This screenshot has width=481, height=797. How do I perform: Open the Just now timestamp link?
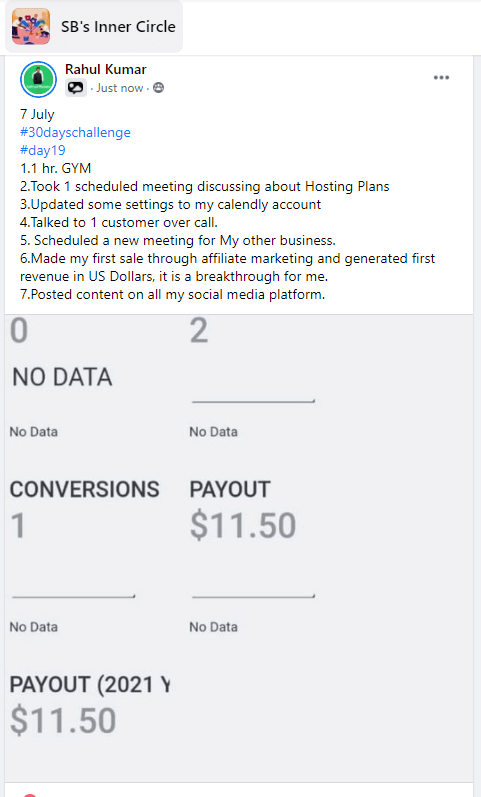(x=119, y=88)
